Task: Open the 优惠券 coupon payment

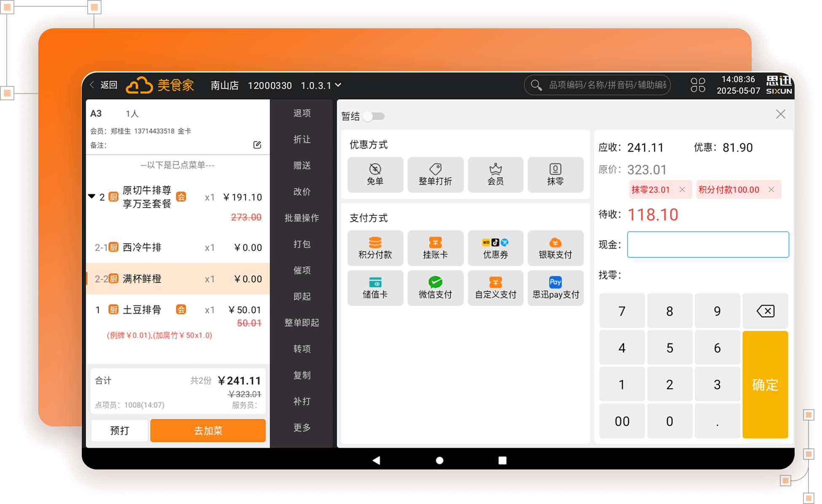Action: coord(495,248)
